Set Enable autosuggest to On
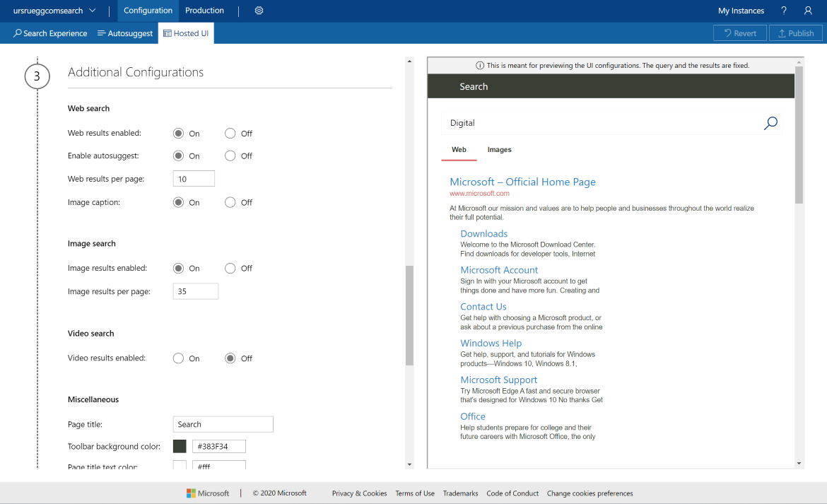The image size is (827, 504). pos(178,156)
